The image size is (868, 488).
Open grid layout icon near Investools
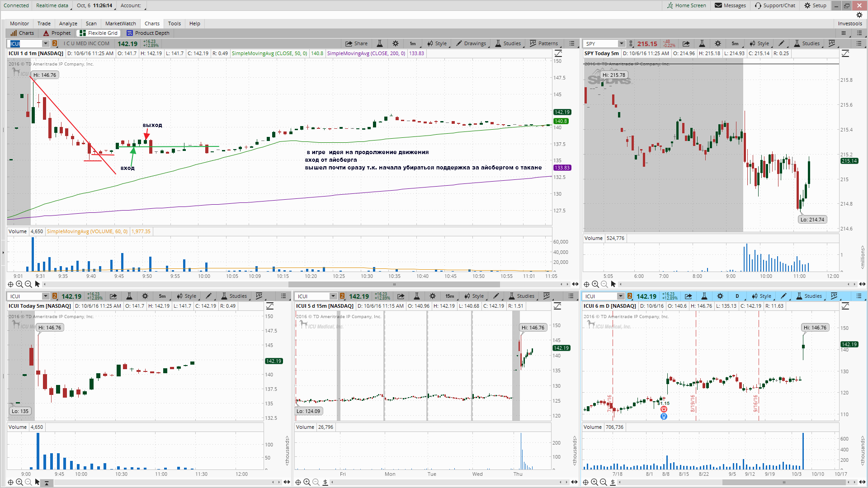point(844,33)
